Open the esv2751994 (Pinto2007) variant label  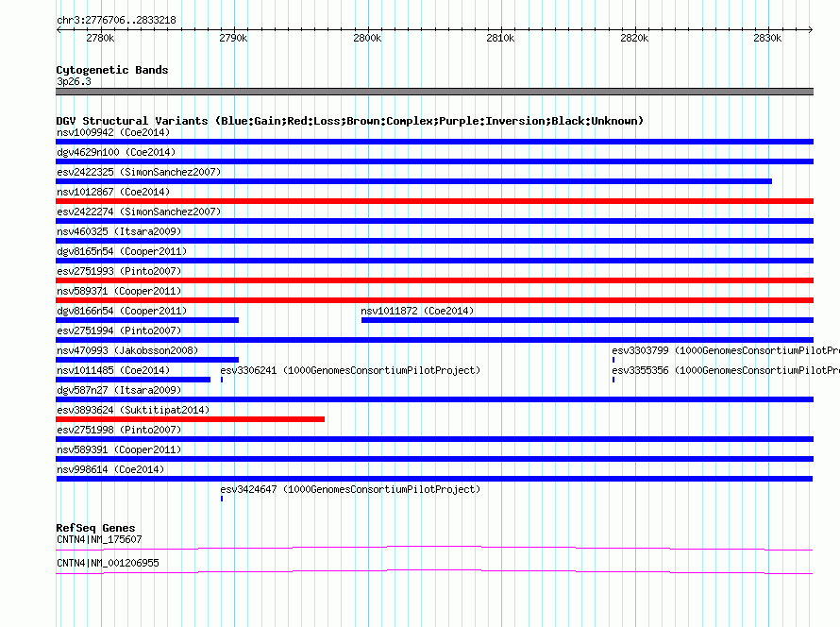[119, 330]
